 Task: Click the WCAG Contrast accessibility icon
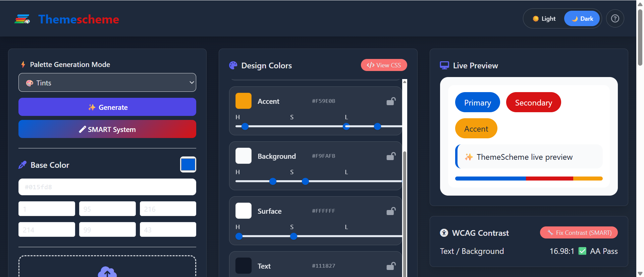coord(444,233)
